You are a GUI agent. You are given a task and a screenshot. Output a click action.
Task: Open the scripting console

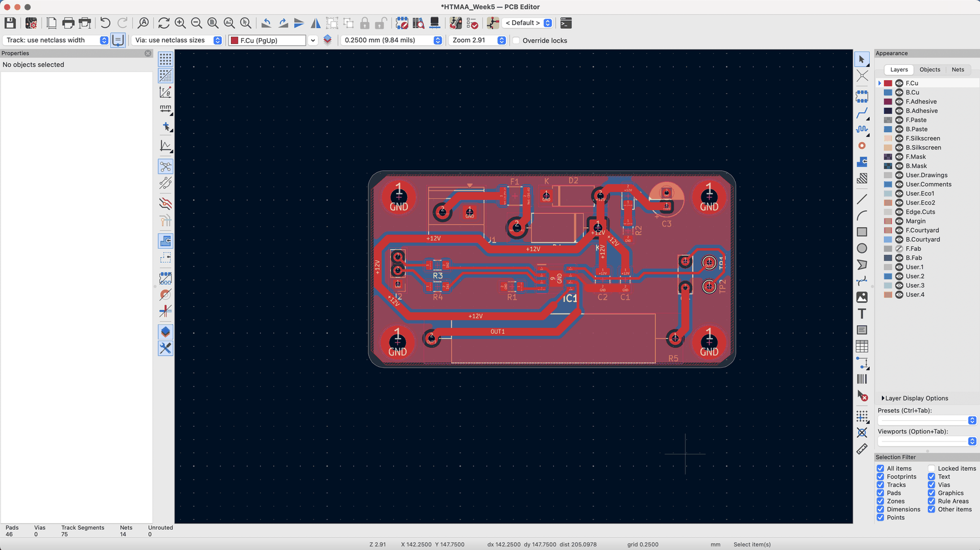coord(566,23)
